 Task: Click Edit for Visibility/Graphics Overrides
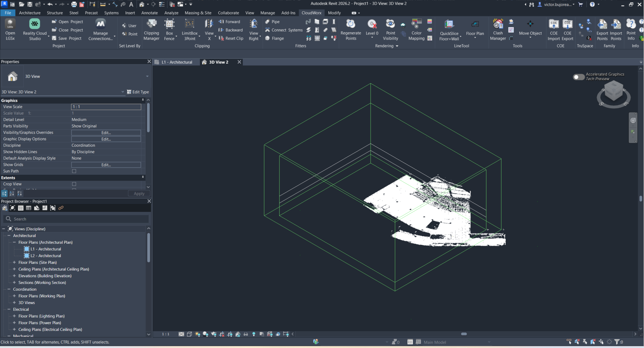tap(106, 133)
